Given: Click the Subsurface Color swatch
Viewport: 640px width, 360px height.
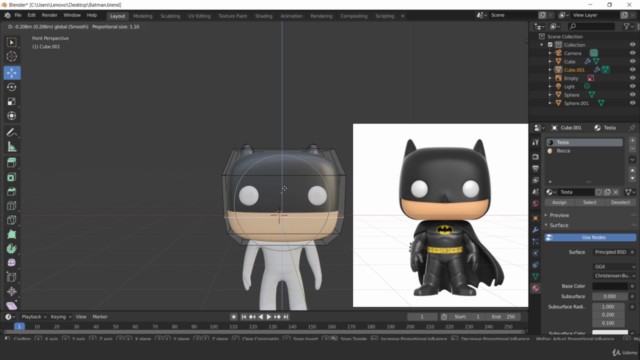Looking at the screenshot, I should click(x=610, y=333).
